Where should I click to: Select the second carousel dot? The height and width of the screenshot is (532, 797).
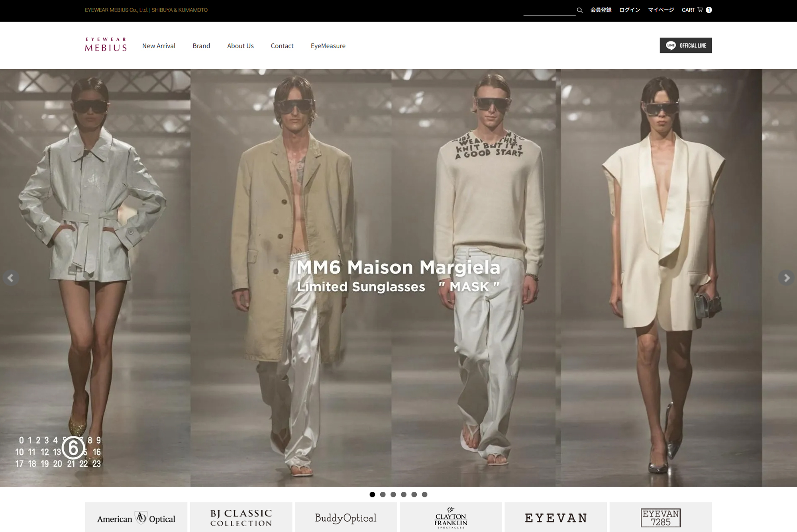click(x=383, y=495)
